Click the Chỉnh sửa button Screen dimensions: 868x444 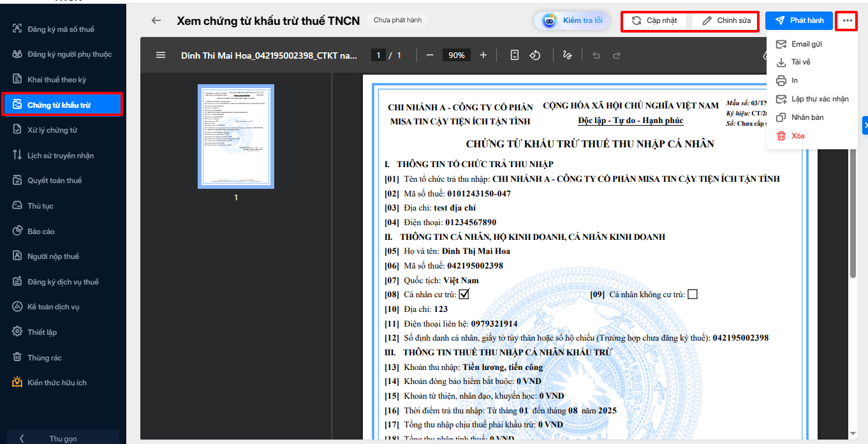tap(726, 20)
